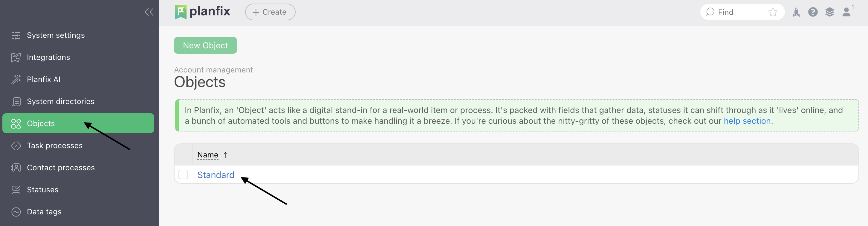Follow the help section link

[747, 121]
